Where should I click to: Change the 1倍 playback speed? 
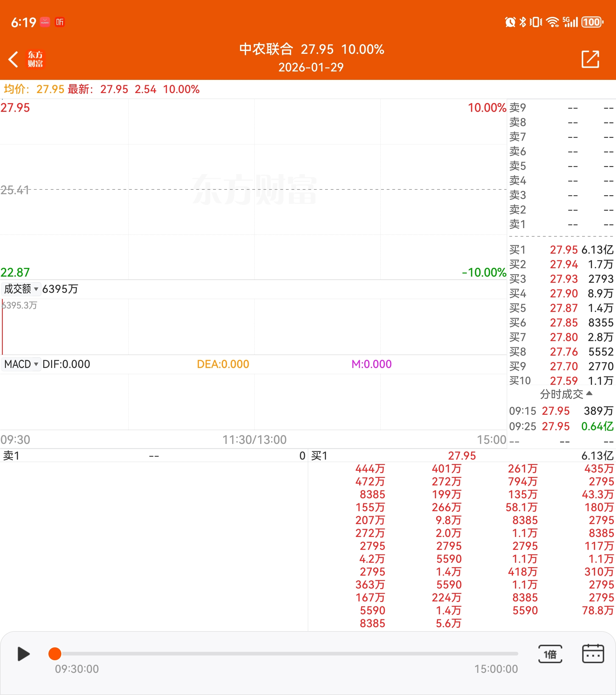tap(550, 654)
